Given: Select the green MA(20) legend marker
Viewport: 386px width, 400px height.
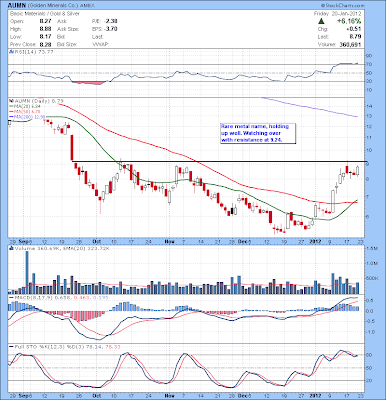Looking at the screenshot, I should click(11, 106).
